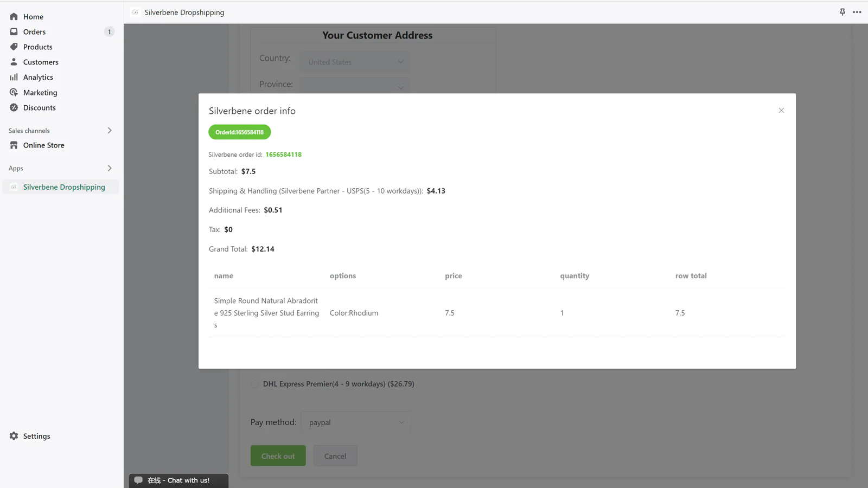The image size is (868, 488).
Task: Expand the Sales channels section
Action: point(109,131)
